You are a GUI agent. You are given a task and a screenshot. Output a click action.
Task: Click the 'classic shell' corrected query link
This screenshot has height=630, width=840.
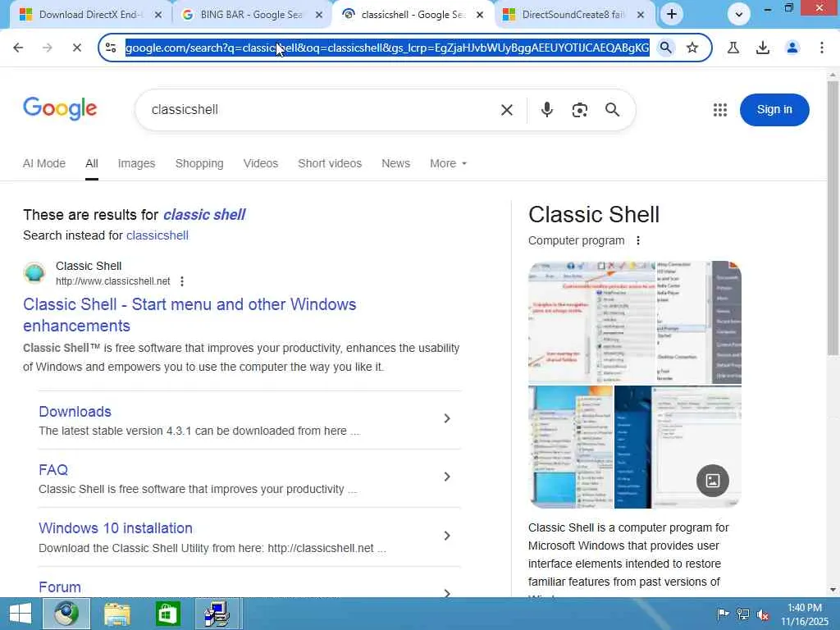(204, 215)
